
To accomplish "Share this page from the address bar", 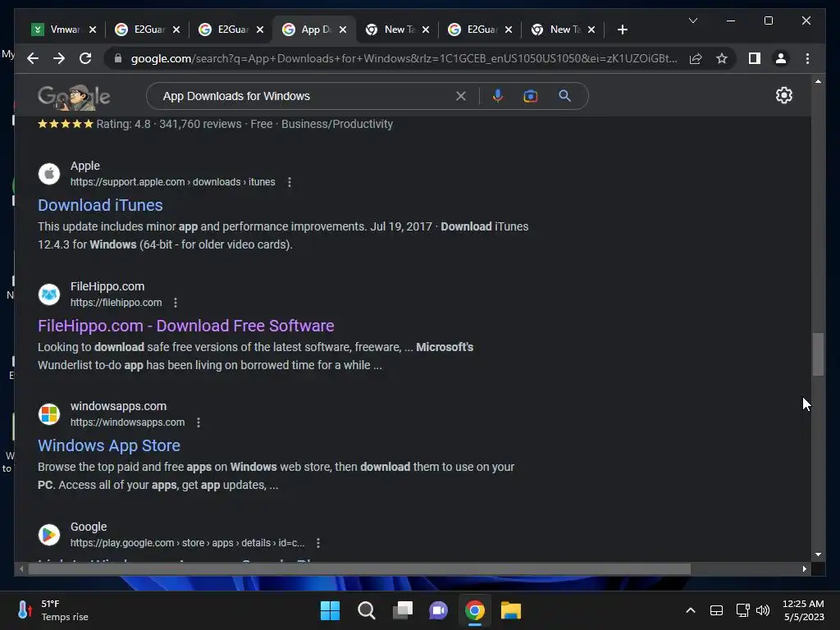I will point(696,58).
